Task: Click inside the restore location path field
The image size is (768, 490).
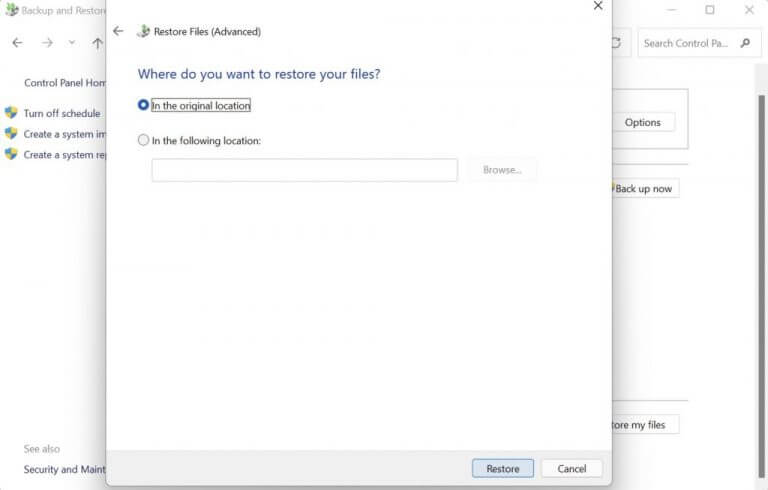Action: 304,170
